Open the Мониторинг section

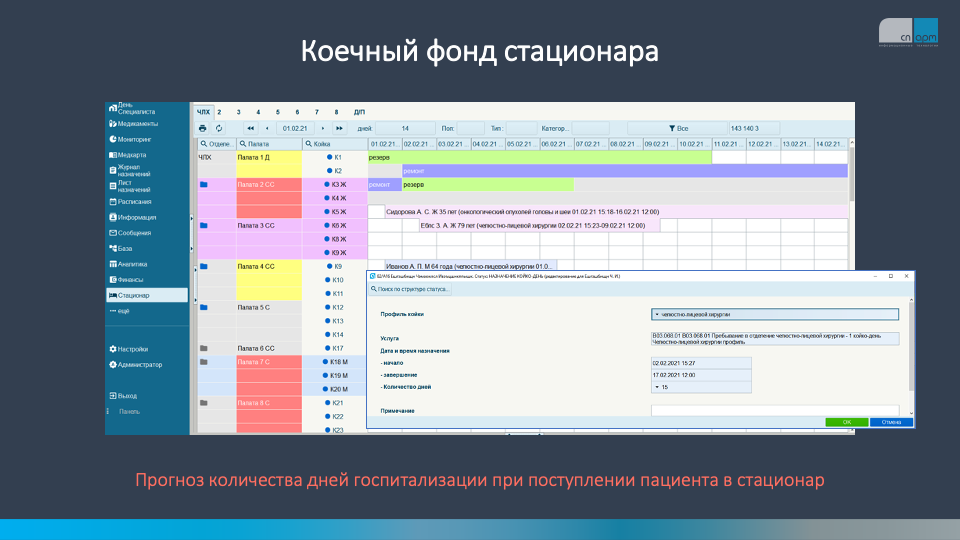point(130,140)
